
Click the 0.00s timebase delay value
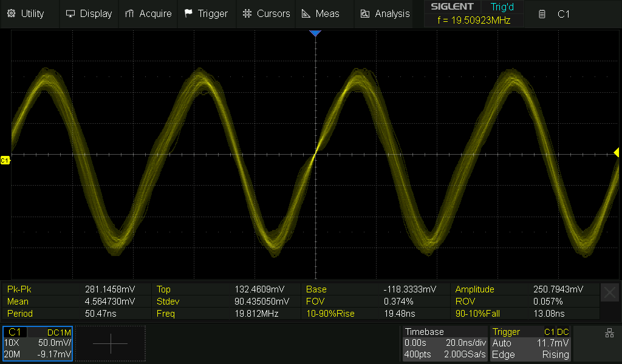pos(415,343)
